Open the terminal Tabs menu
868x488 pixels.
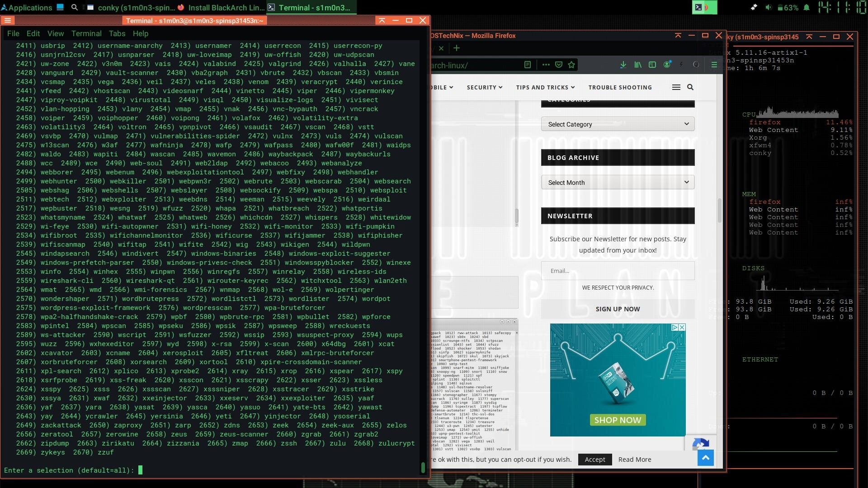pyautogui.click(x=117, y=33)
